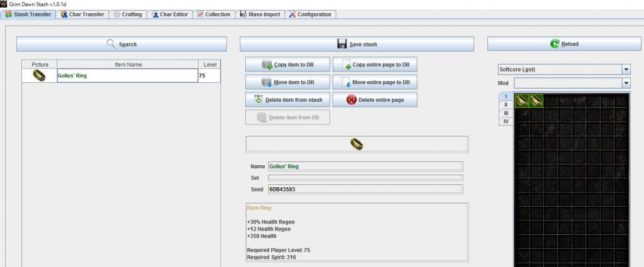The width and height of the screenshot is (644, 267).
Task: Open the Crafting tab
Action: click(128, 14)
